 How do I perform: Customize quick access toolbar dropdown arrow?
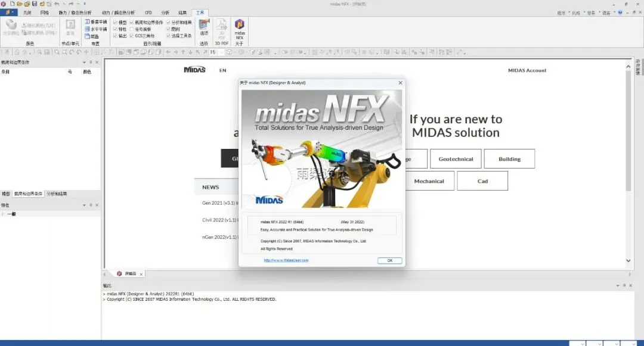pyautogui.click(x=85, y=4)
